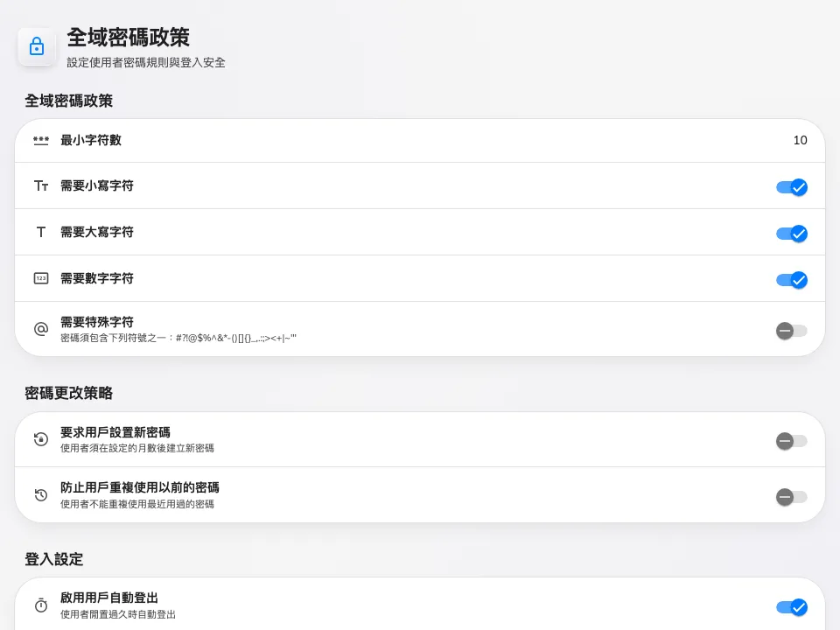Click the blue padlock icon in the header
The image size is (840, 630).
(x=37, y=46)
